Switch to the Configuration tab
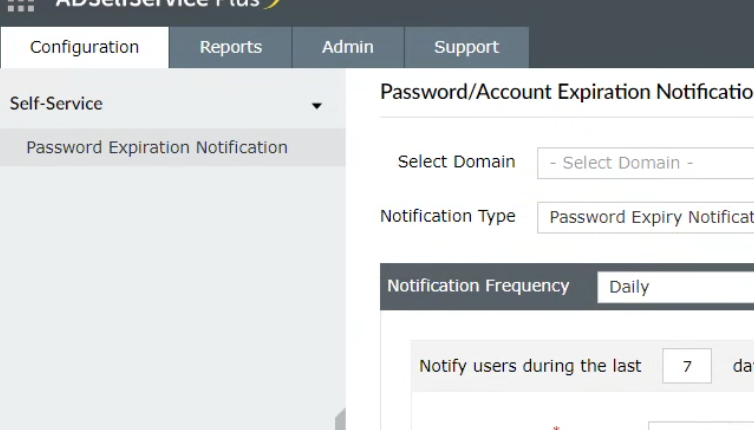The image size is (754, 430). pos(84,47)
